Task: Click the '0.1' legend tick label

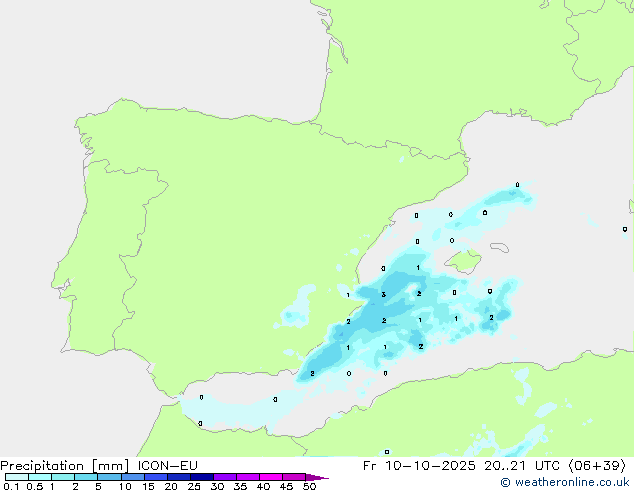Action: (x=11, y=486)
